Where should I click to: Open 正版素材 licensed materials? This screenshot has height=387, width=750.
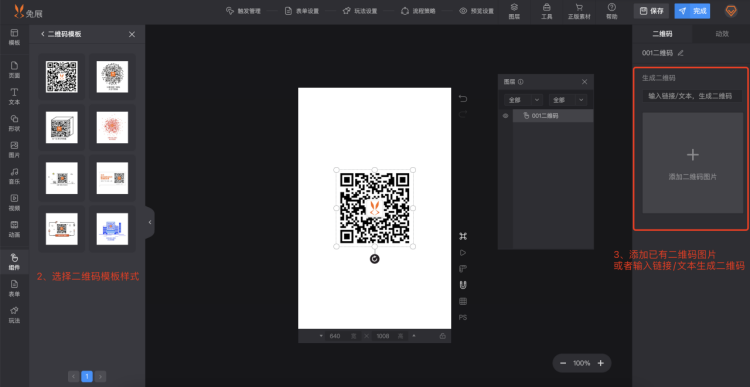pyautogui.click(x=579, y=11)
